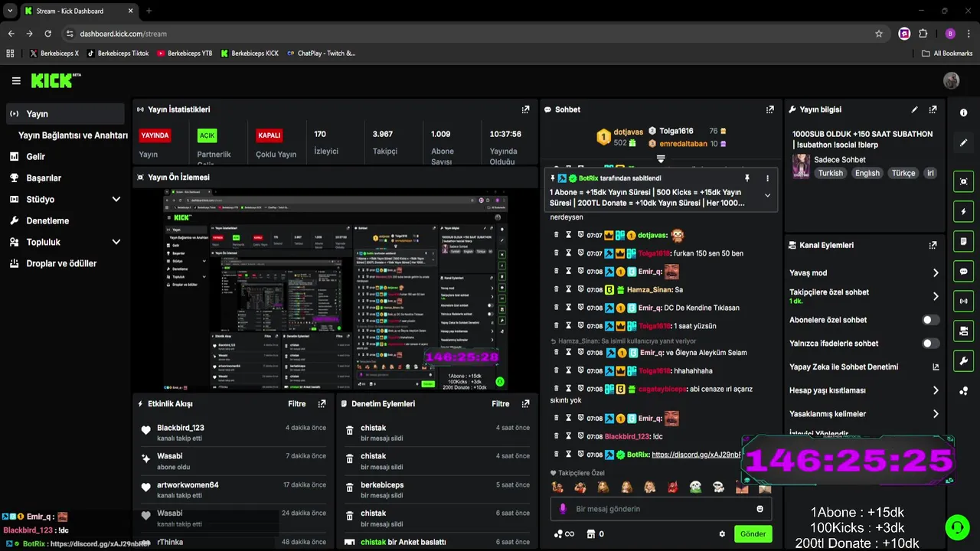This screenshot has height=551, width=980.
Task: Select Yayın in the left sidebar
Action: tap(64, 113)
